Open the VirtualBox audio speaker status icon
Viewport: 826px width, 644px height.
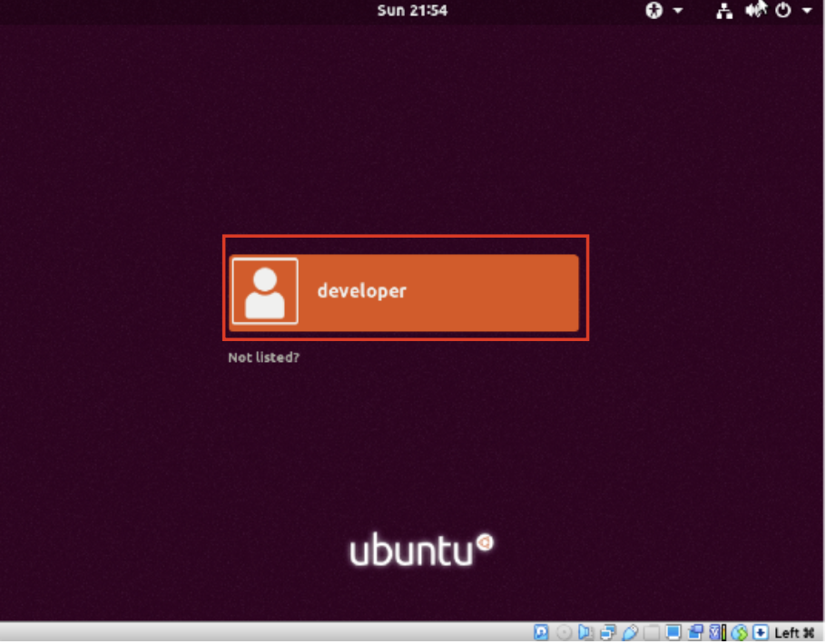point(585,633)
